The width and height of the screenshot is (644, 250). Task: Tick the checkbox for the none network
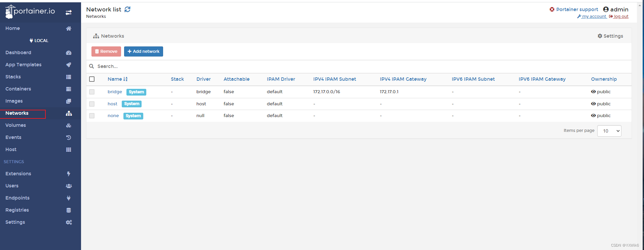coord(92,116)
